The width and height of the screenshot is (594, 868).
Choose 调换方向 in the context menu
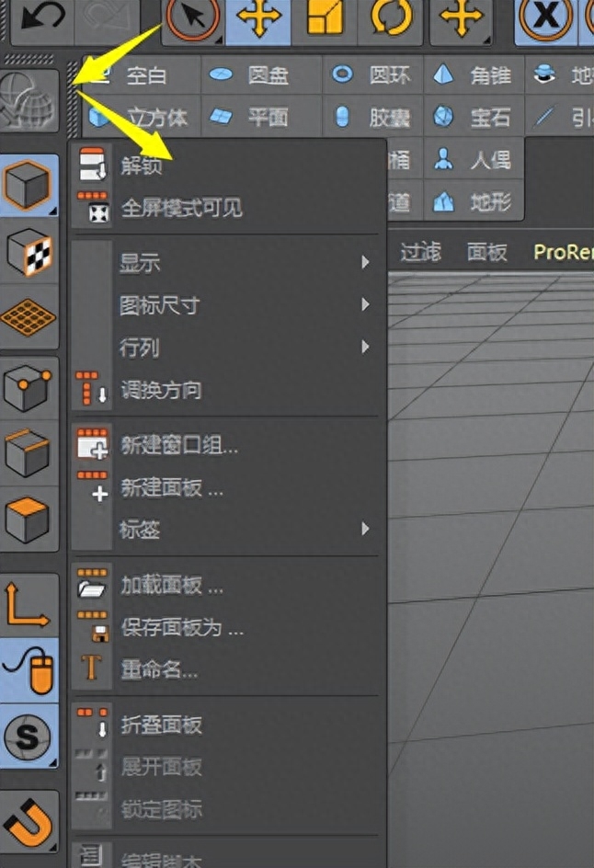[x=227, y=390]
